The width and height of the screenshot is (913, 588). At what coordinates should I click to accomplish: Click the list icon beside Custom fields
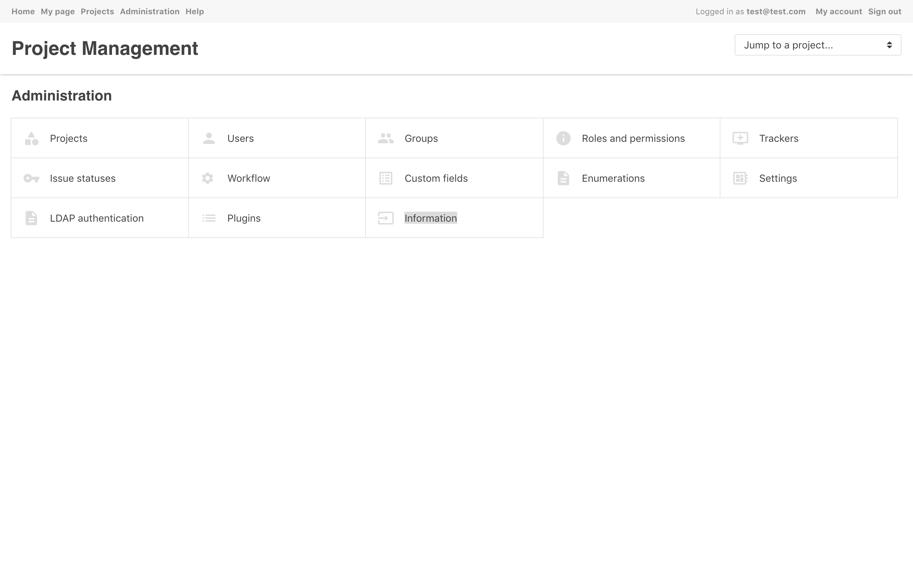pos(386,178)
